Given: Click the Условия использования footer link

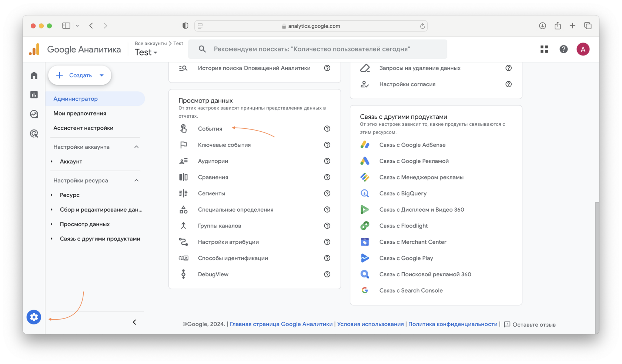Looking at the screenshot, I should 370,324.
